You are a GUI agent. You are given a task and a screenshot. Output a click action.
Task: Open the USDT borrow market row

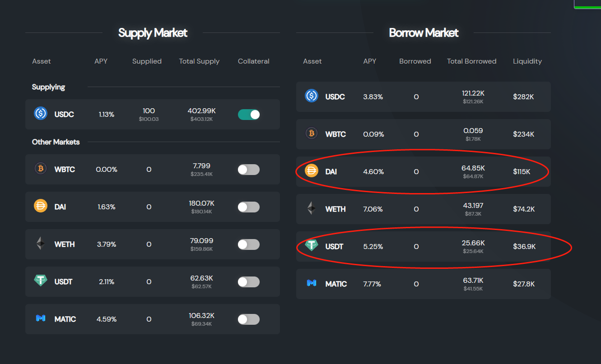(423, 246)
